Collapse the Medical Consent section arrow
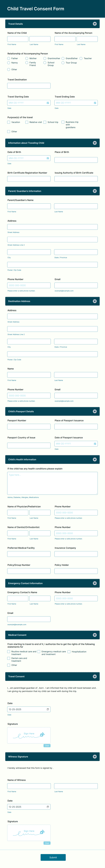Viewport: 105px width, 868px height. click(95, 635)
